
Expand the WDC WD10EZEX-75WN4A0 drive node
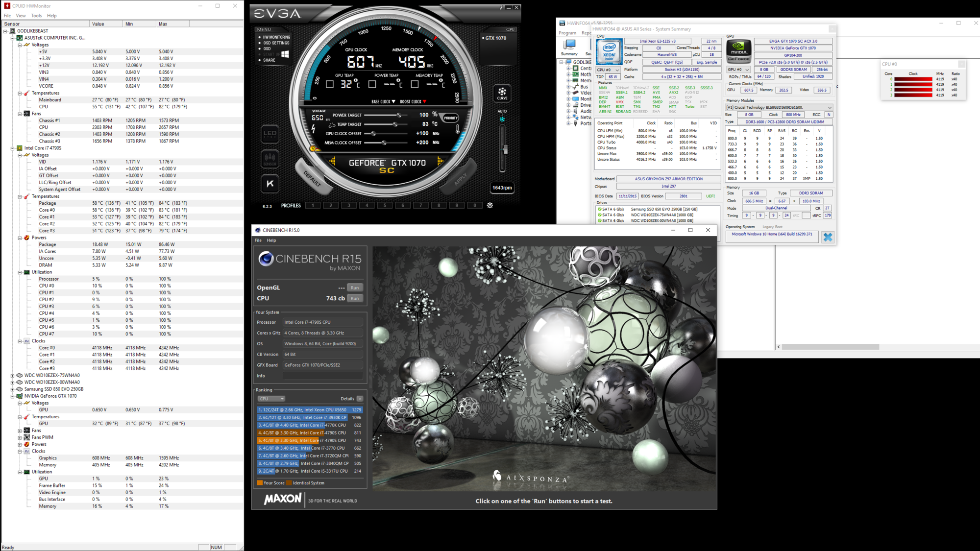pos(13,375)
